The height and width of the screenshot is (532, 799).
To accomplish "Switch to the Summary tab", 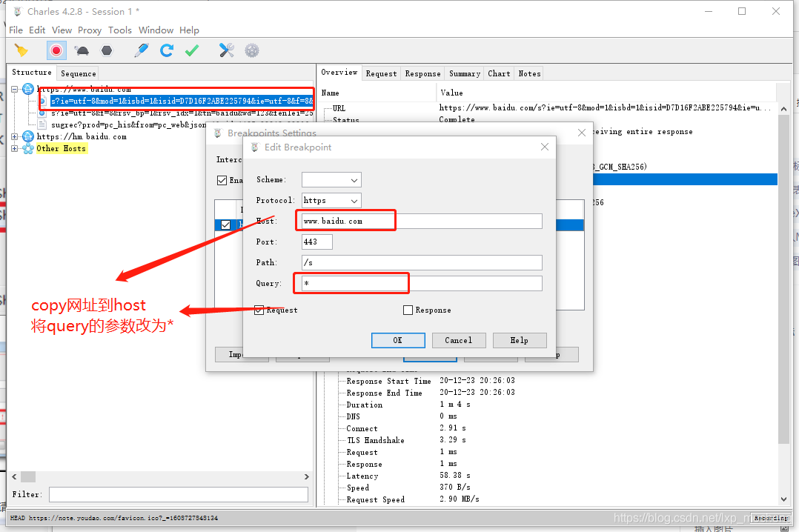I will 465,73.
